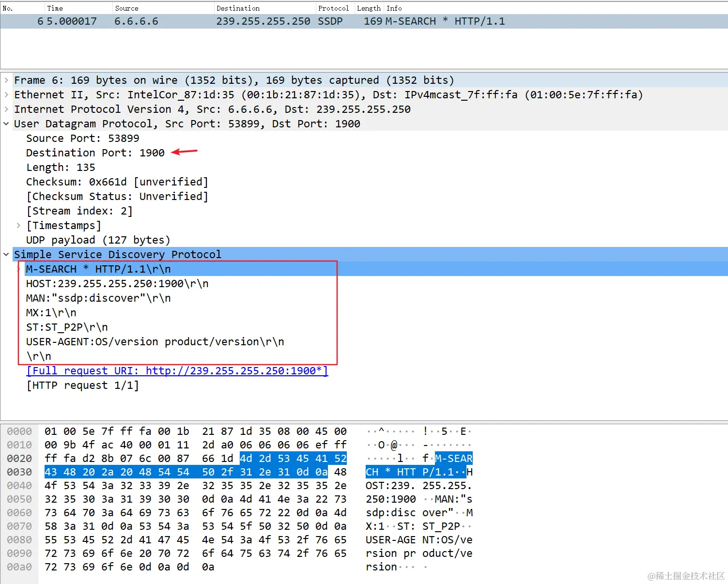Sort packets by the No. column
Viewport: 728px width, 584px height.
tap(22, 8)
